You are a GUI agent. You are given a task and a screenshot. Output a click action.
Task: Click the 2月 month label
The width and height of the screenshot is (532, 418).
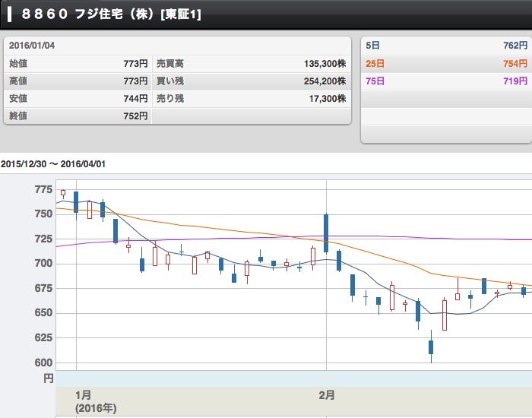pos(327,395)
